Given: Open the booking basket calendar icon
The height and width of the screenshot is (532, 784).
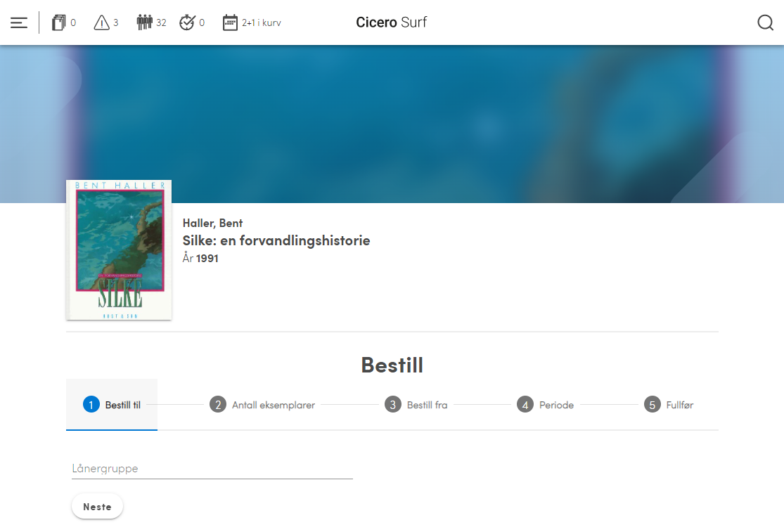Looking at the screenshot, I should 230,22.
